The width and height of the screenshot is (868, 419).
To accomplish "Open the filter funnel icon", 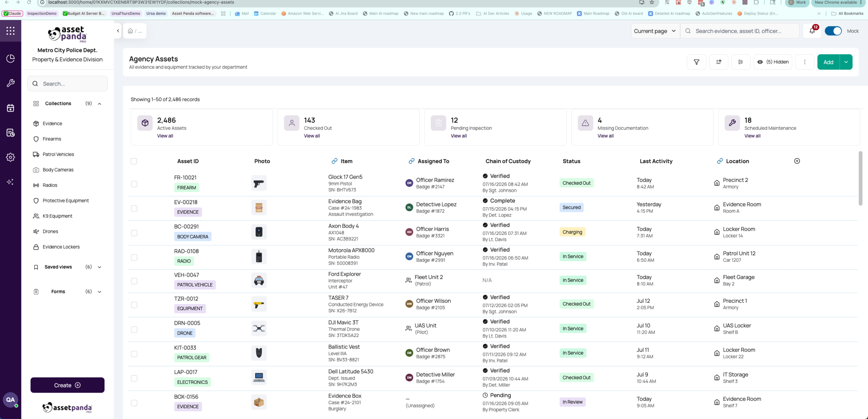I will (696, 62).
